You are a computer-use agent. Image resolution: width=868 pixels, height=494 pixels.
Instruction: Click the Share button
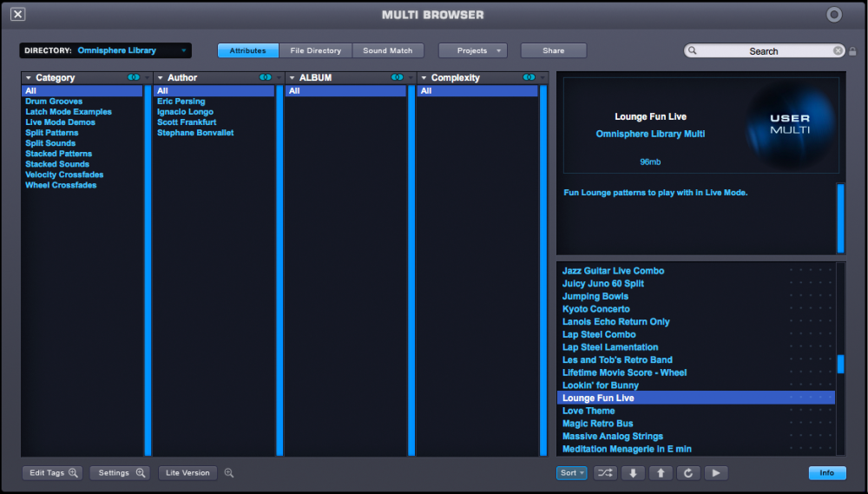click(x=554, y=50)
